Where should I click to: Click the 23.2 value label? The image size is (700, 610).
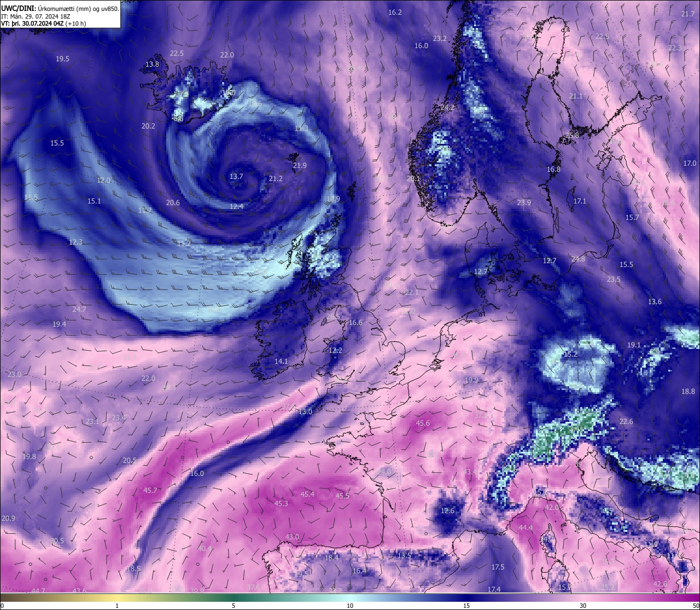440,38
